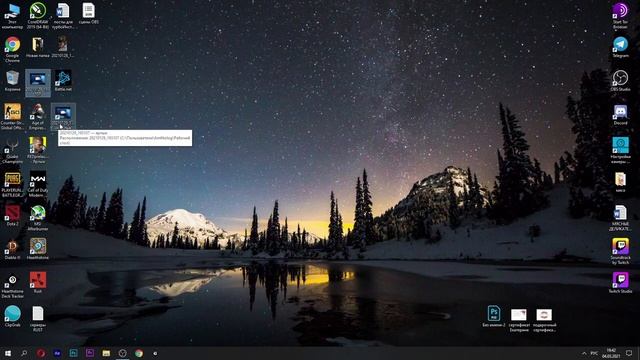
Task: Open the red Opera icon in the taskbar
Action: click(x=40, y=353)
